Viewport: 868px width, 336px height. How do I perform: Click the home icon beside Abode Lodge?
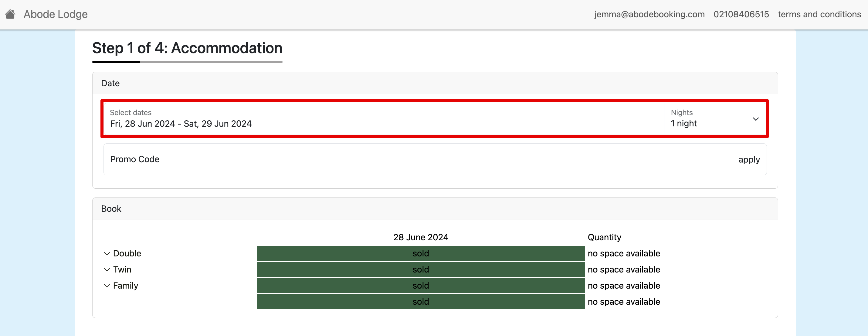click(10, 14)
